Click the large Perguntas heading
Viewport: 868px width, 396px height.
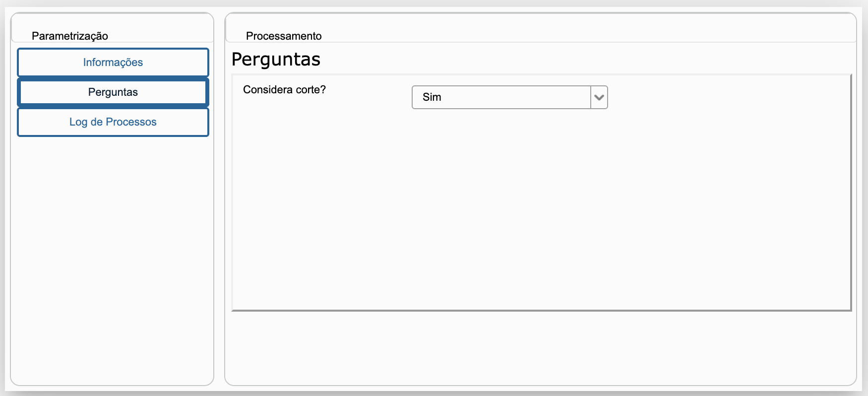(x=276, y=59)
